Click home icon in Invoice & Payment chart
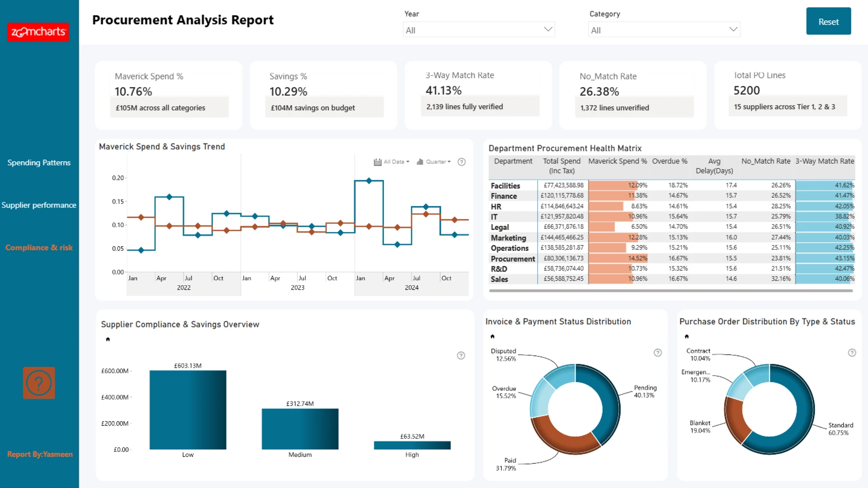The width and height of the screenshot is (868, 488). 493,337
